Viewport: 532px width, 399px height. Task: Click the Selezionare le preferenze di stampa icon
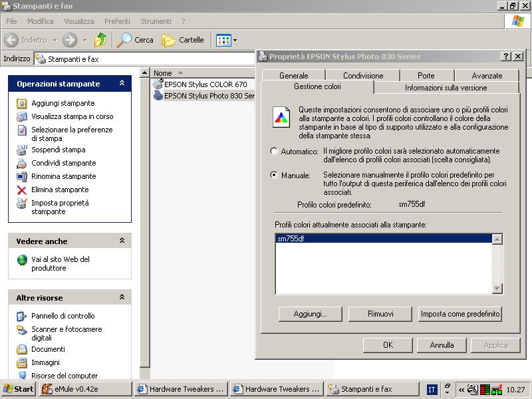[x=22, y=130]
